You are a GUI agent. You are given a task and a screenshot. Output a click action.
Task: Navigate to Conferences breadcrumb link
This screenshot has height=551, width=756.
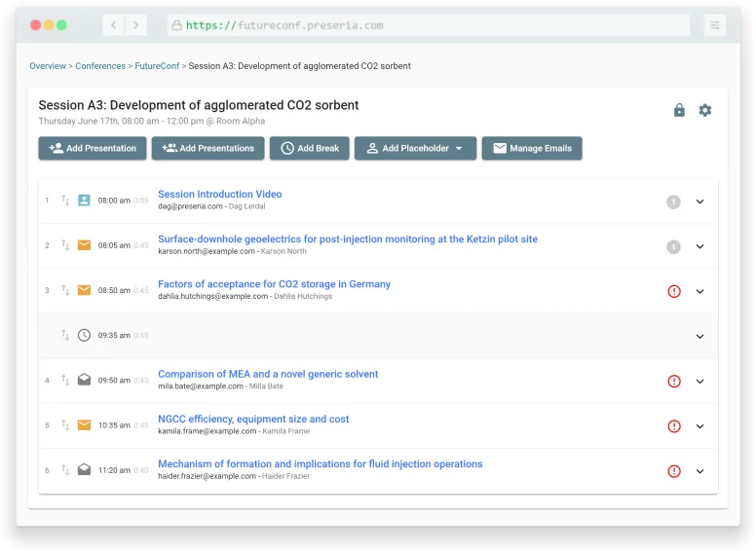[x=100, y=66]
